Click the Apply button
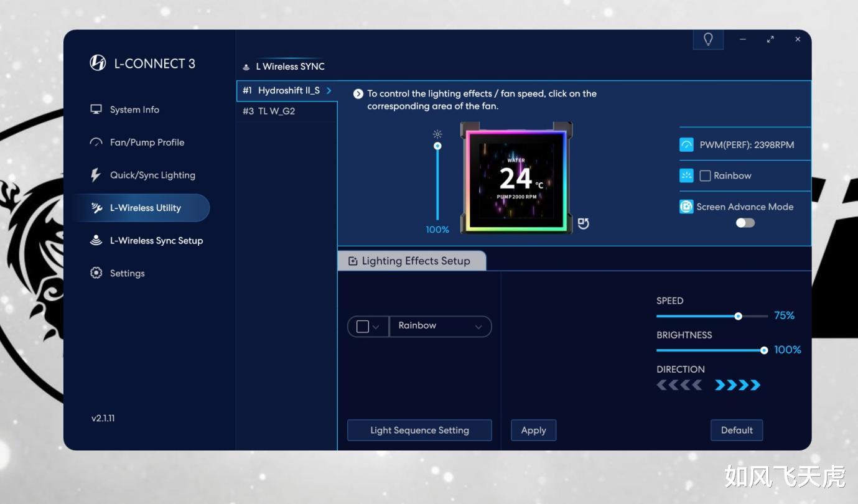This screenshot has height=504, width=858. pos(533,430)
